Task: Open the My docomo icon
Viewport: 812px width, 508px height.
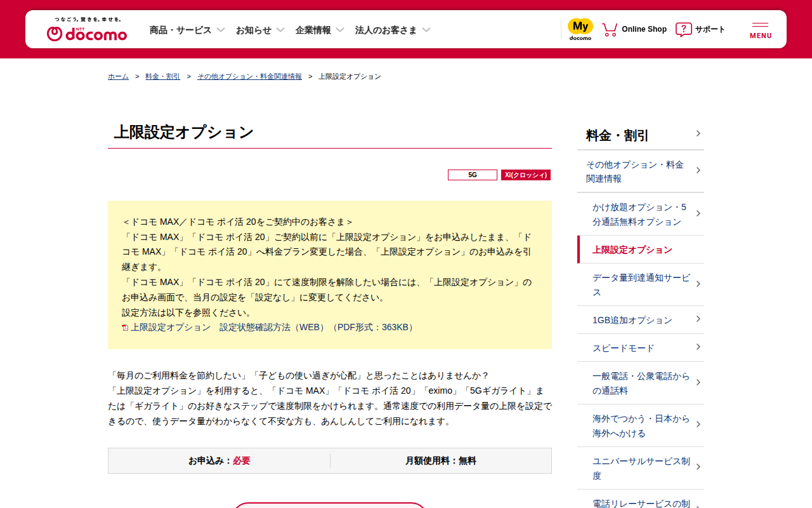Action: pyautogui.click(x=580, y=29)
